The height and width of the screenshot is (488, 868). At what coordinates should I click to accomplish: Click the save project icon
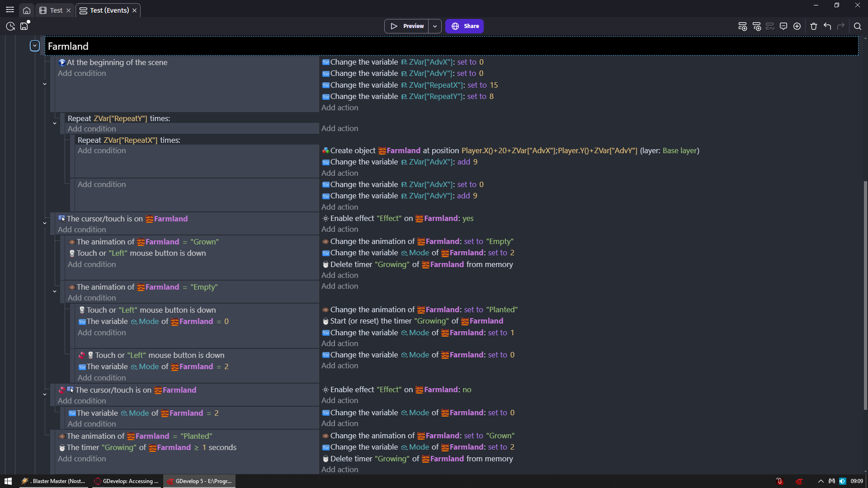pyautogui.click(x=24, y=26)
